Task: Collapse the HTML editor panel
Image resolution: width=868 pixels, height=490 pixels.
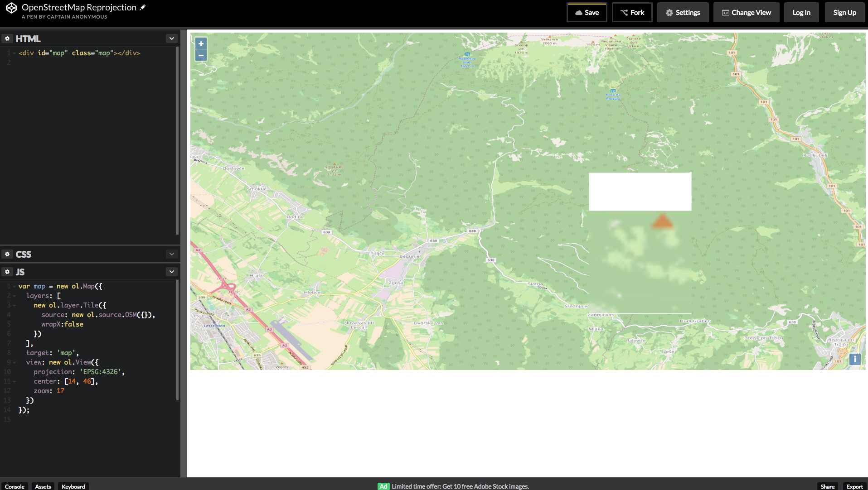Action: point(172,38)
